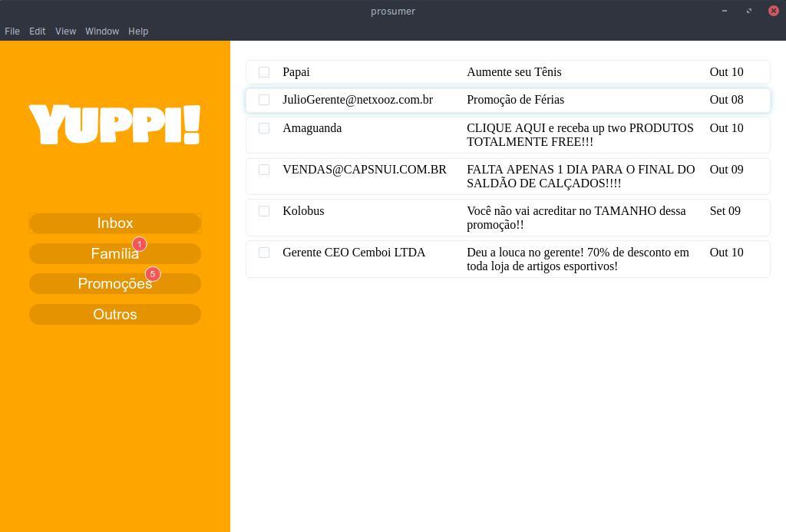Open the Promoções folder

115,284
